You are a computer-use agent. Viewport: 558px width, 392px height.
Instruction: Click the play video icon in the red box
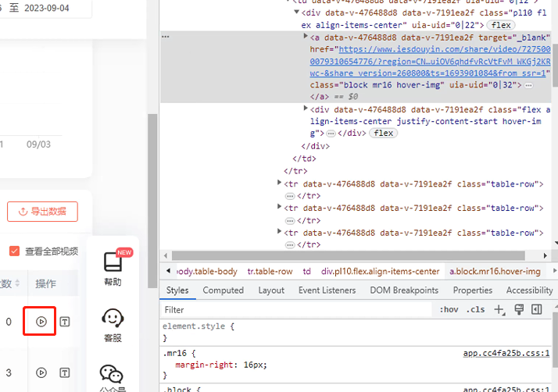point(41,321)
